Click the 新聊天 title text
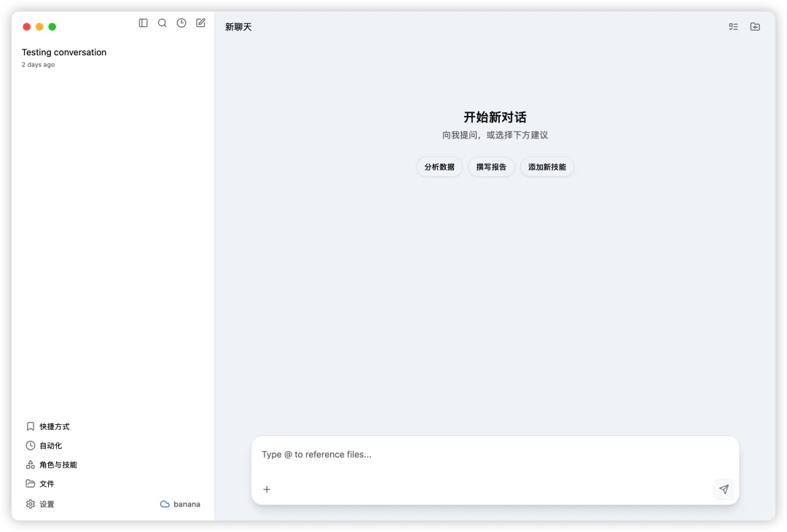 (x=238, y=27)
